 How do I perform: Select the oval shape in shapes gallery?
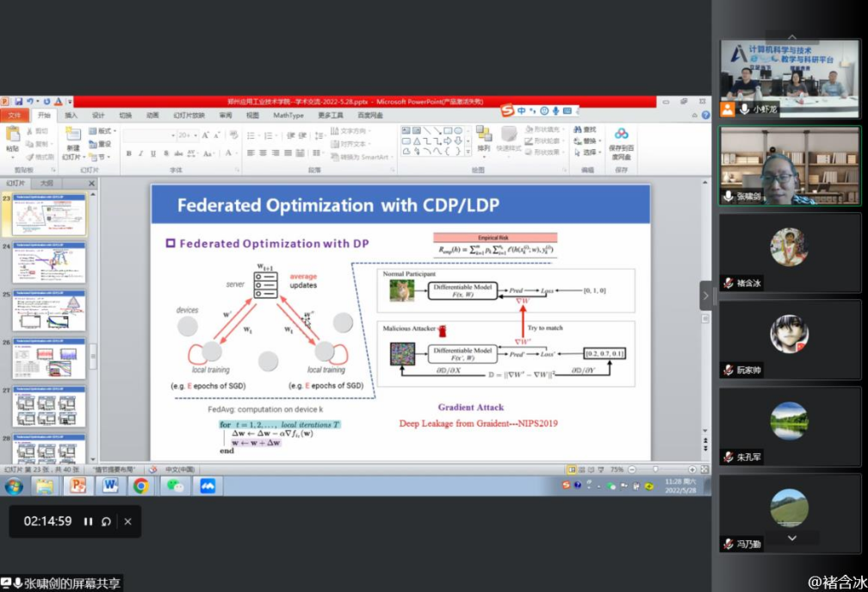[x=458, y=131]
